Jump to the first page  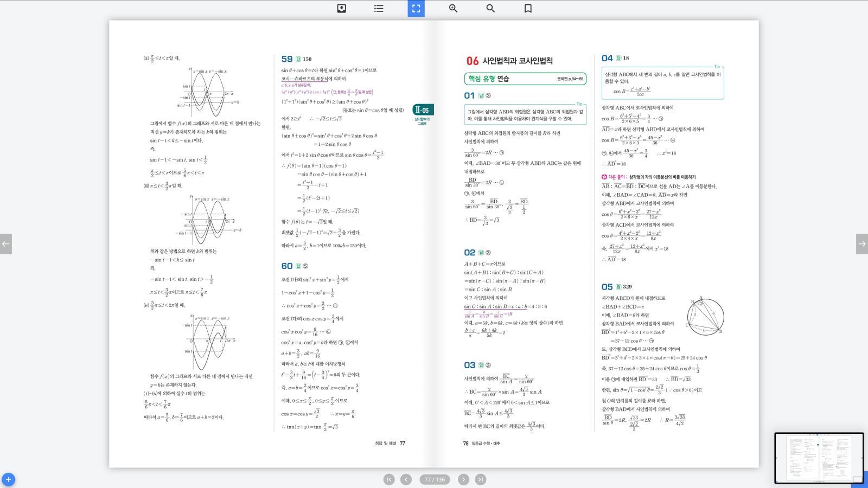pos(389,479)
